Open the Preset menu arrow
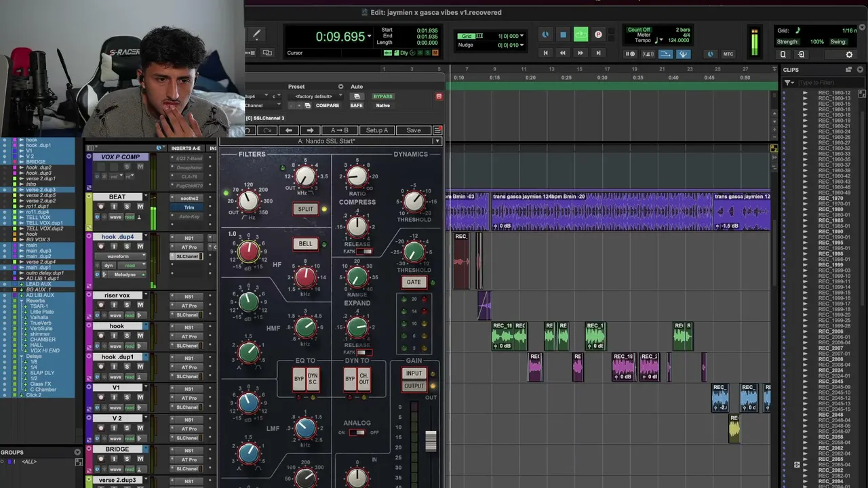This screenshot has width=868, height=488. point(340,87)
